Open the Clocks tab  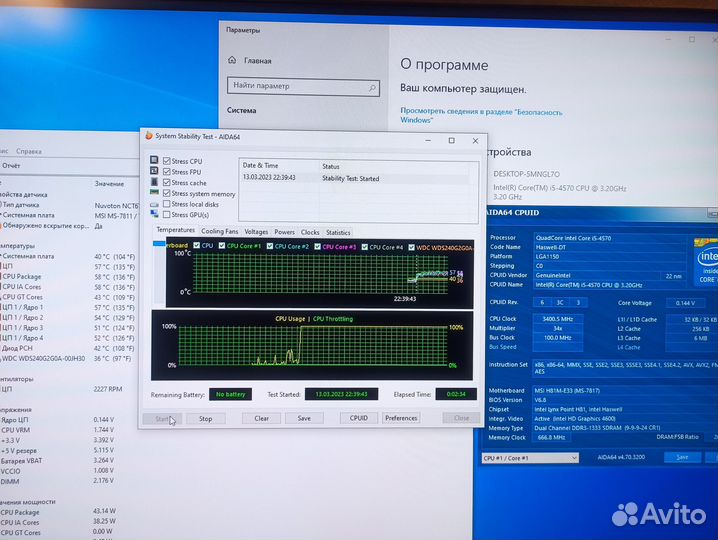[310, 232]
